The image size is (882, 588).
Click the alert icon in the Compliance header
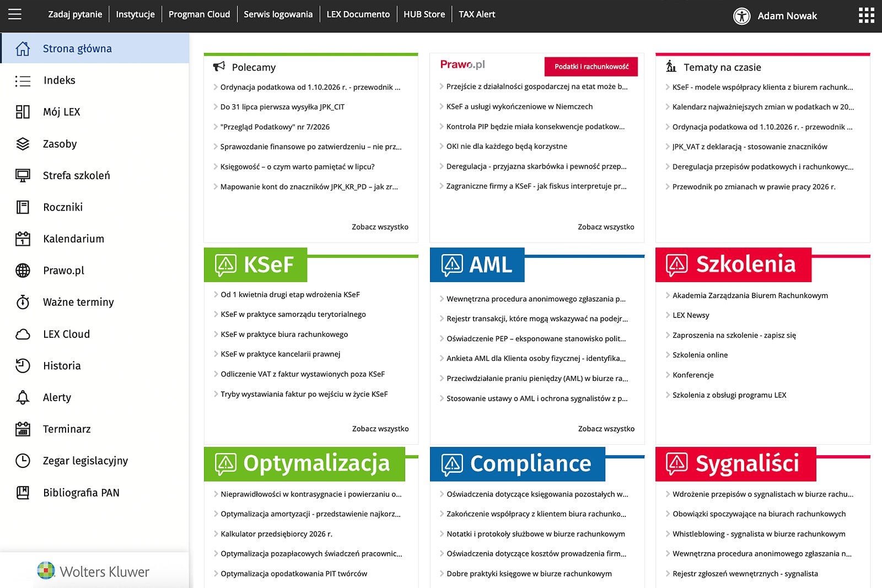[x=452, y=464]
